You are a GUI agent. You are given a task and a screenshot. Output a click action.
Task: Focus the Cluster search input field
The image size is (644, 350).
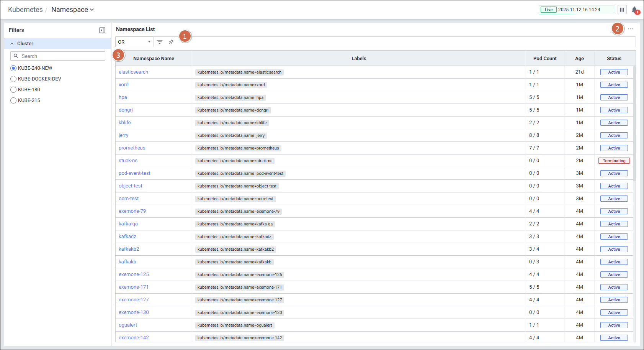[61, 56]
